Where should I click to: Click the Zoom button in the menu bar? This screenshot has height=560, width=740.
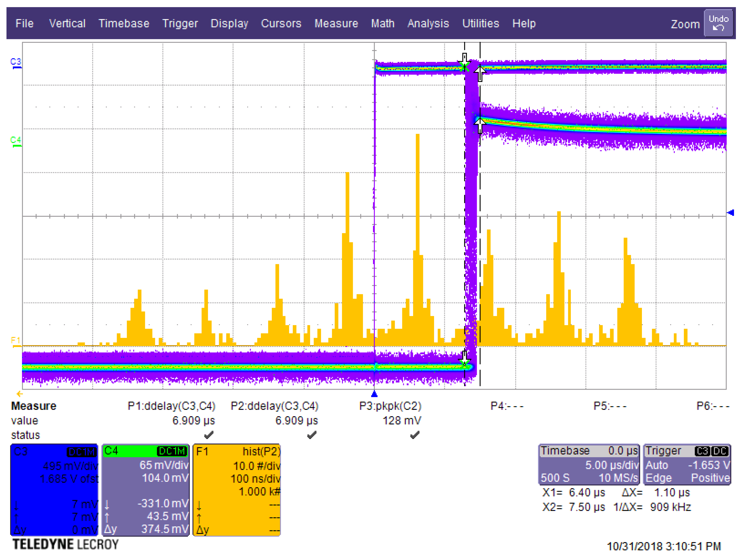tap(685, 24)
